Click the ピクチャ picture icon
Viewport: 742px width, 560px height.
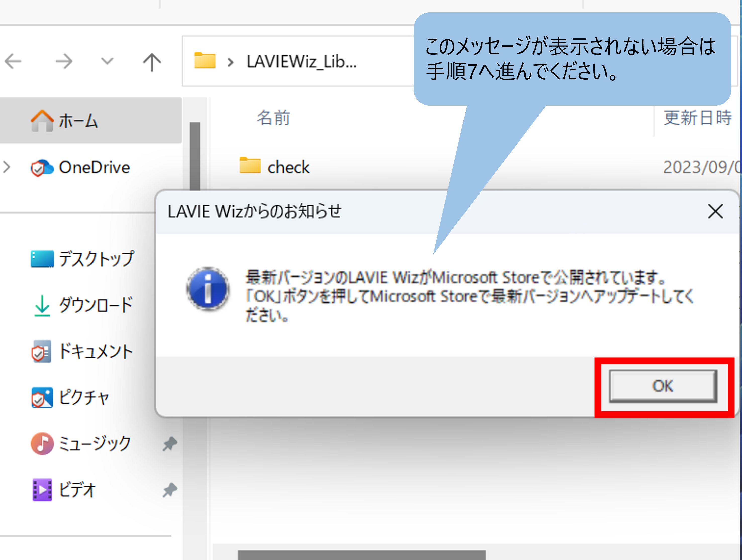pyautogui.click(x=42, y=398)
